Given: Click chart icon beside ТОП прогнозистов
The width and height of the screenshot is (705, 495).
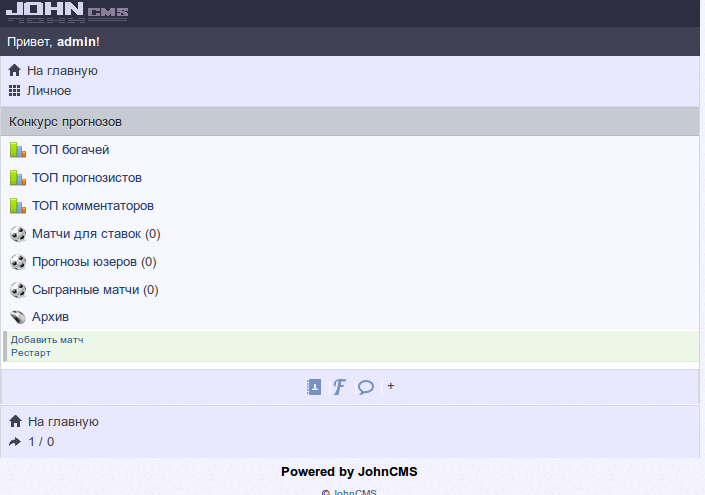Looking at the screenshot, I should click(18, 178).
